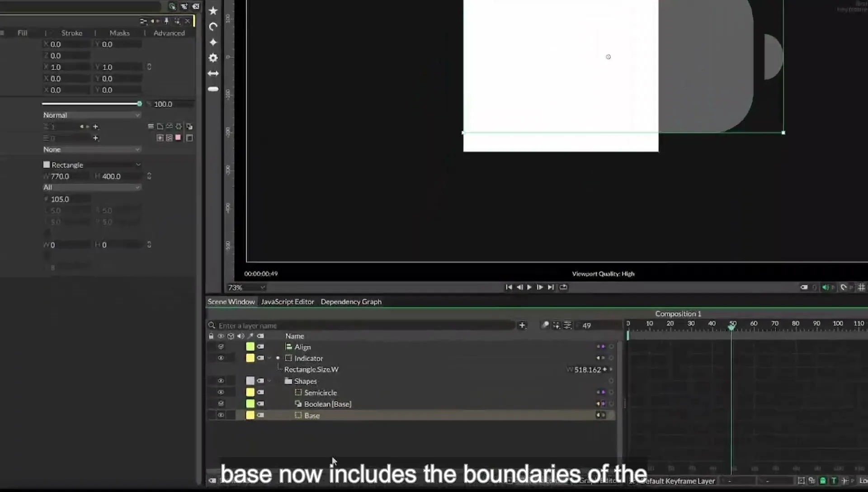The width and height of the screenshot is (868, 492).
Task: Open the Advanced attributes tab
Action: pyautogui.click(x=169, y=33)
